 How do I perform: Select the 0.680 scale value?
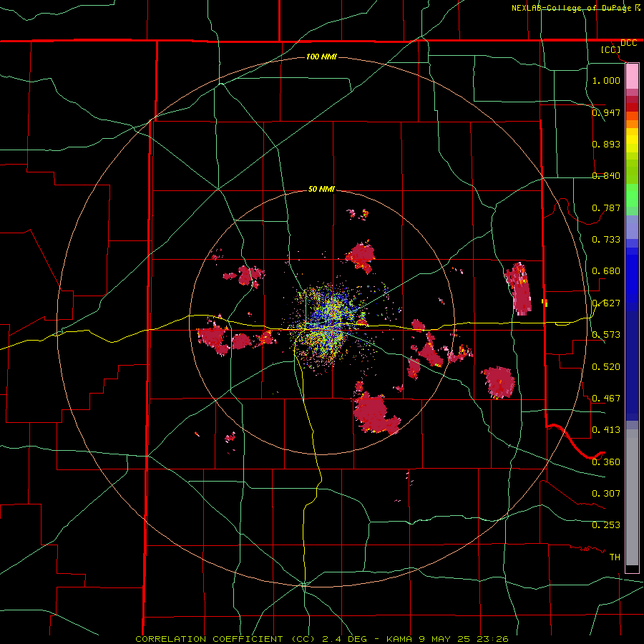pos(606,270)
